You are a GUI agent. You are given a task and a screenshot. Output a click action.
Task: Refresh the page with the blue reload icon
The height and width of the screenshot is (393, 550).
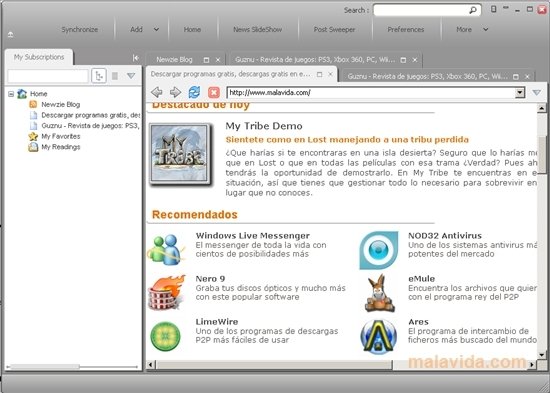[194, 92]
